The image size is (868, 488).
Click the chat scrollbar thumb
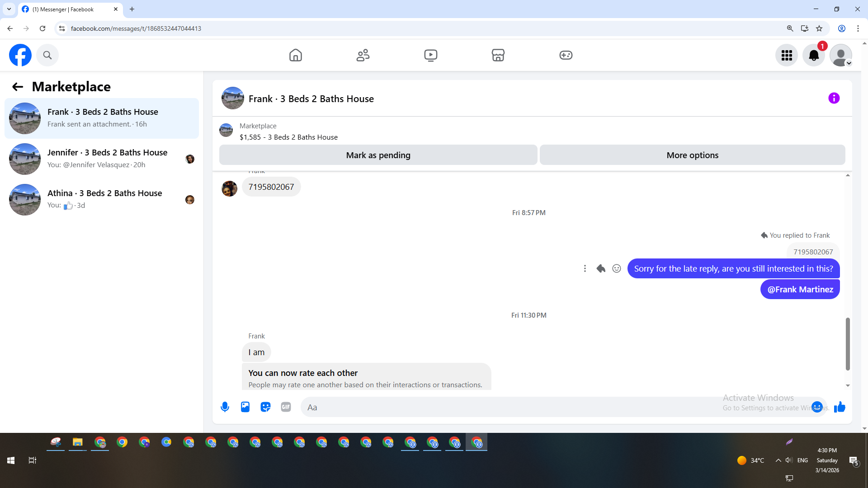(848, 344)
